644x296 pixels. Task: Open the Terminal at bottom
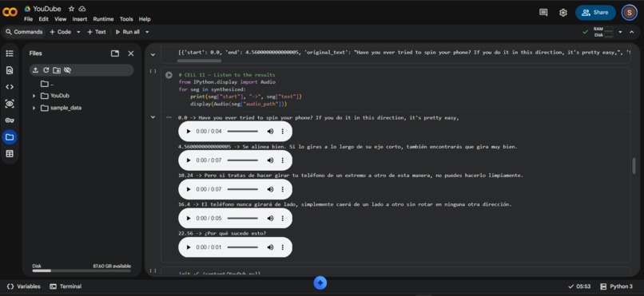click(x=66, y=286)
